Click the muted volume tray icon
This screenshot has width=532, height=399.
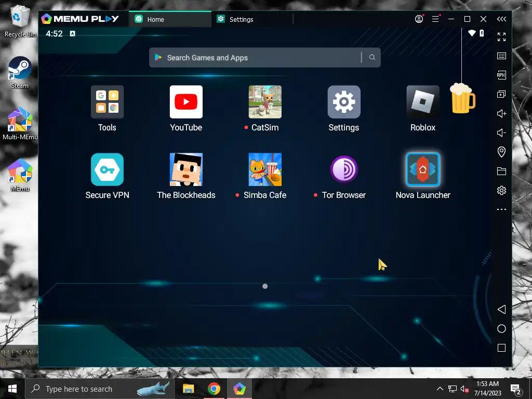click(x=464, y=389)
